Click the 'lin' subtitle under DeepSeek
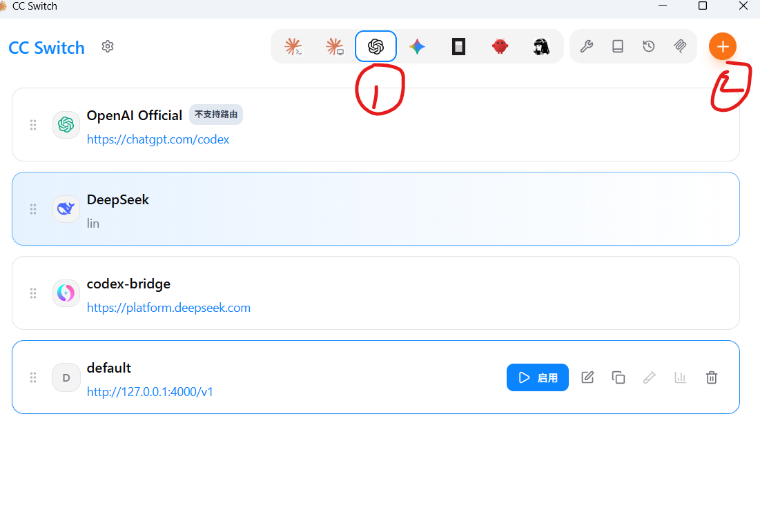 93,224
